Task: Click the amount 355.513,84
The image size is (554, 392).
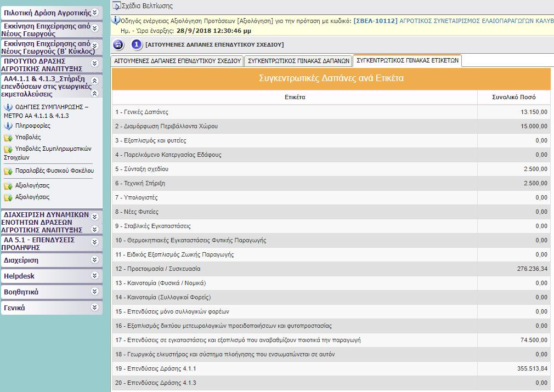Action: click(x=532, y=368)
